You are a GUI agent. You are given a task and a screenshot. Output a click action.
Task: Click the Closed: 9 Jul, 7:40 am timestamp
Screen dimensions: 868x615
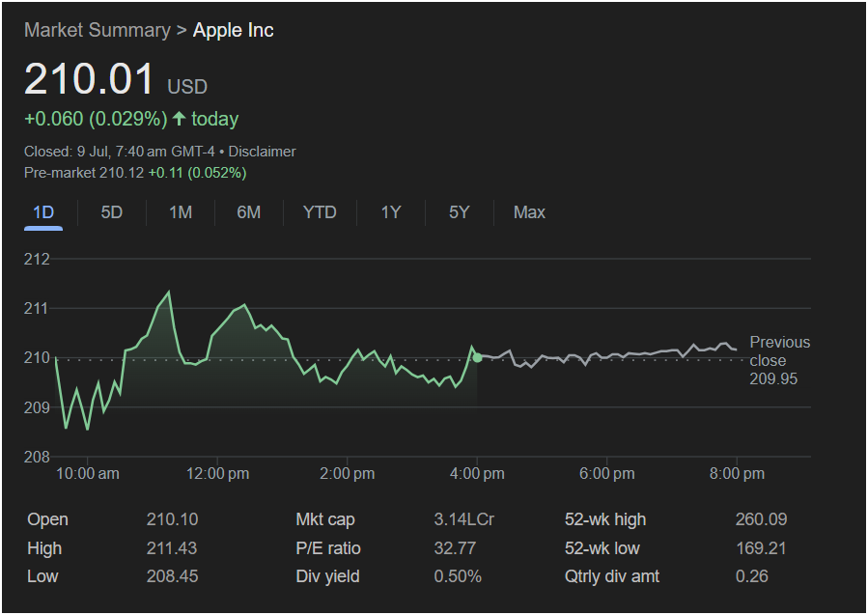[x=119, y=152]
